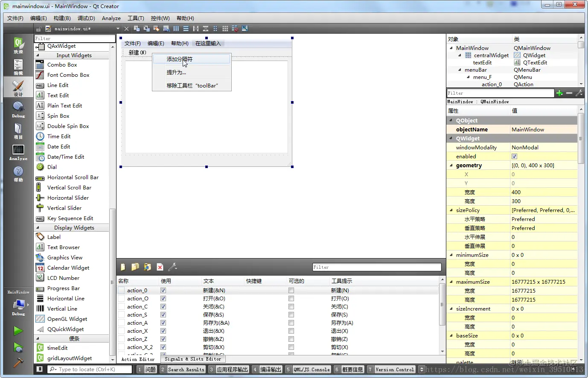Collapse the menuBar tree node
The image size is (588, 378).
(x=460, y=70)
